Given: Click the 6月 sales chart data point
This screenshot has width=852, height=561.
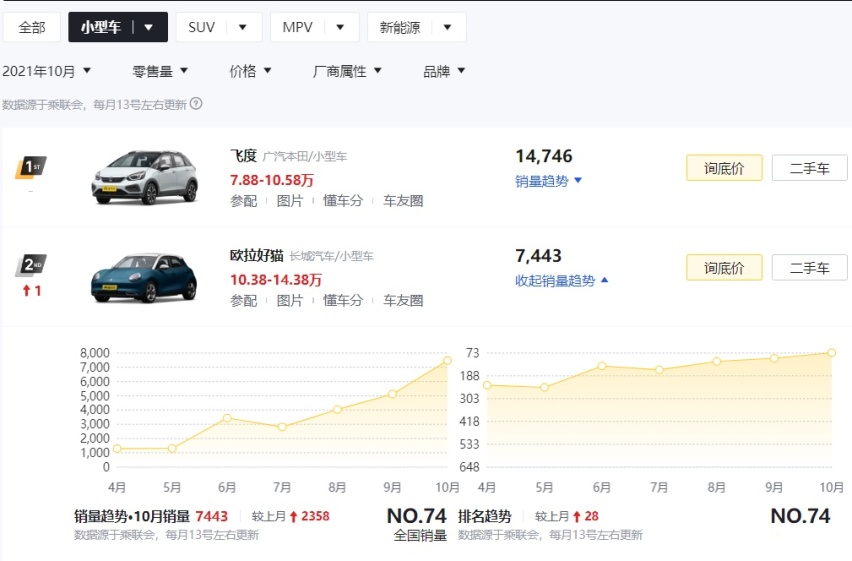Looking at the screenshot, I should click(227, 418).
